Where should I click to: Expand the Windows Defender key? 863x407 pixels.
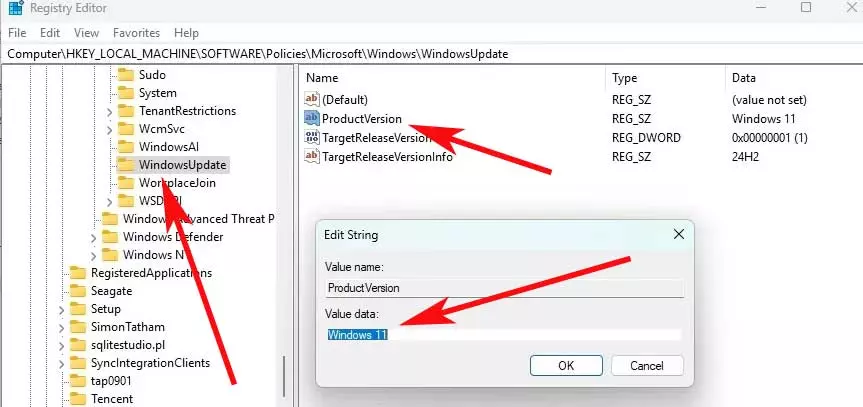coord(93,238)
